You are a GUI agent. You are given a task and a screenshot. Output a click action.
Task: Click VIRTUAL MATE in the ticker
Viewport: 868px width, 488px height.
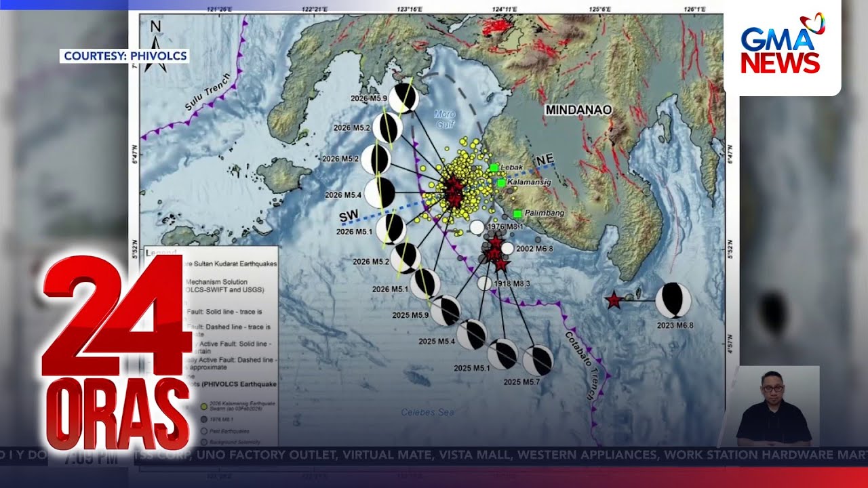[x=387, y=454]
